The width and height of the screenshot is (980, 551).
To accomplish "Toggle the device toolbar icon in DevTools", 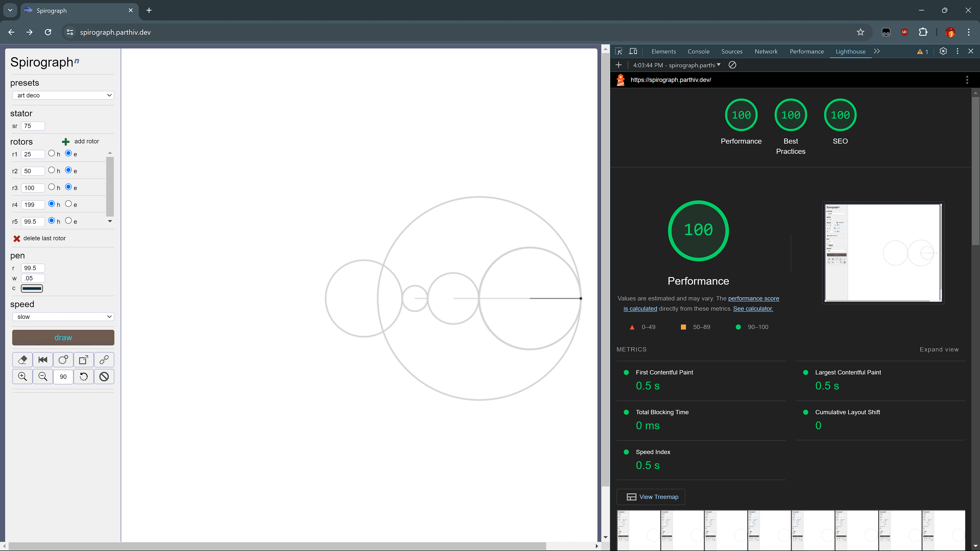I will [633, 51].
